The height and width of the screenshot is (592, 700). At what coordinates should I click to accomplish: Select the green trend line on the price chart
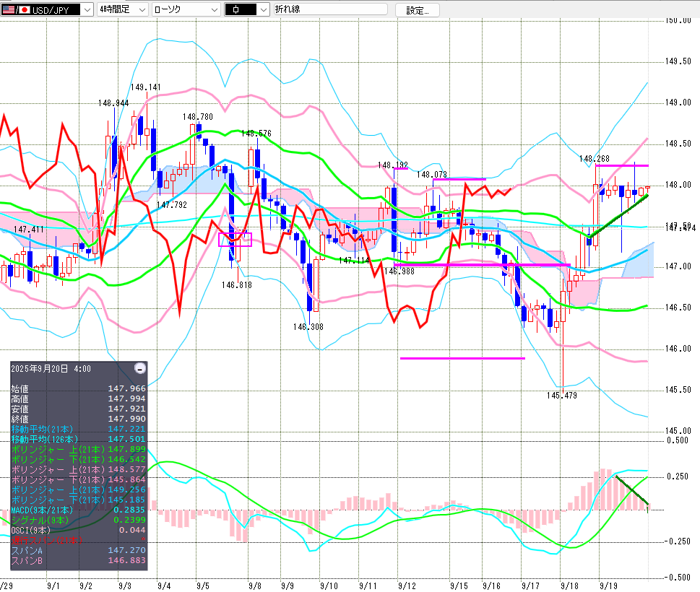point(616,216)
